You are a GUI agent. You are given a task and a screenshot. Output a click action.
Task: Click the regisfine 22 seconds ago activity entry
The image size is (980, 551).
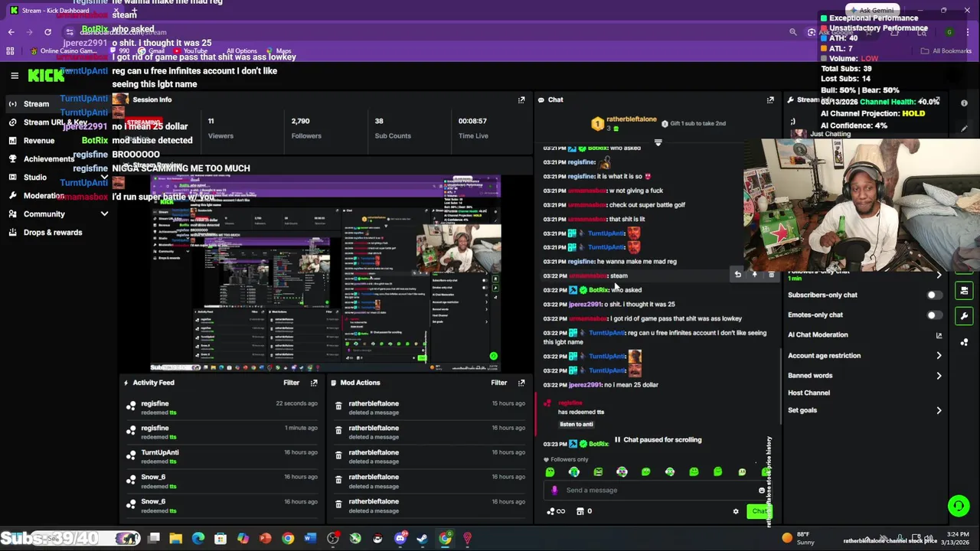(x=224, y=409)
